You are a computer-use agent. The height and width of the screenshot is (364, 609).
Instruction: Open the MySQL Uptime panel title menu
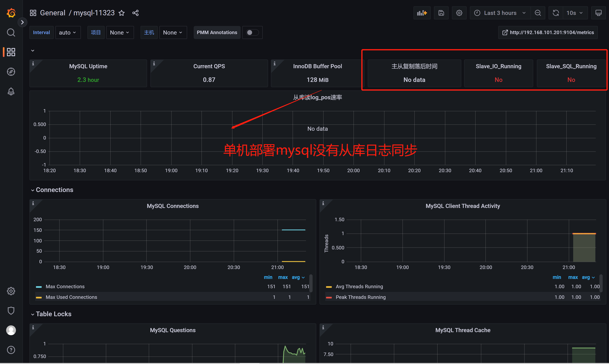click(x=88, y=66)
